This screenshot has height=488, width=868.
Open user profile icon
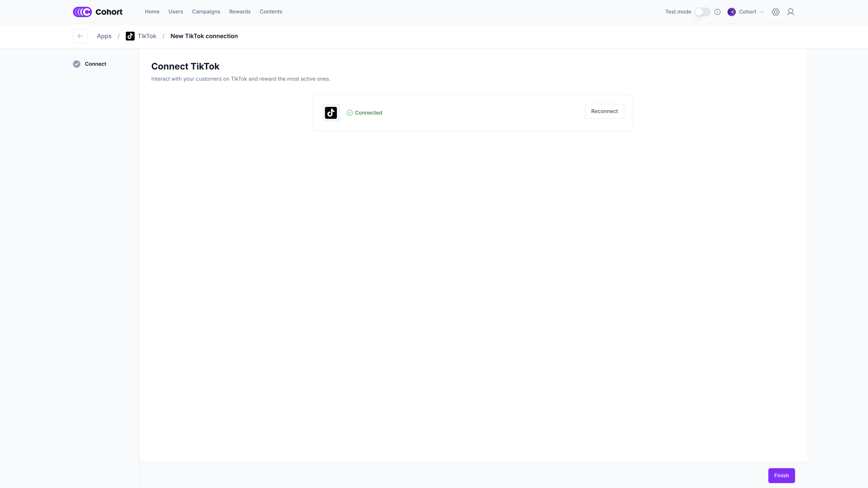[x=791, y=12]
